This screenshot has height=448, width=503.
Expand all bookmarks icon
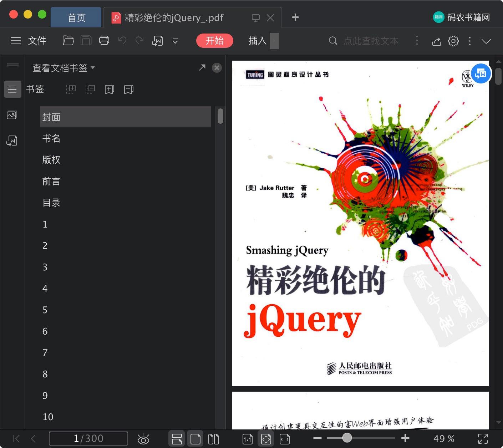click(71, 89)
